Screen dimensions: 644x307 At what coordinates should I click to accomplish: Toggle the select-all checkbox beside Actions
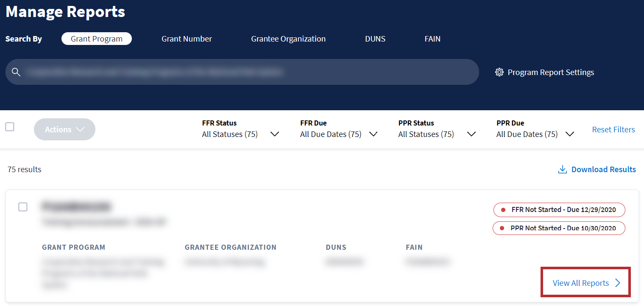(x=10, y=127)
